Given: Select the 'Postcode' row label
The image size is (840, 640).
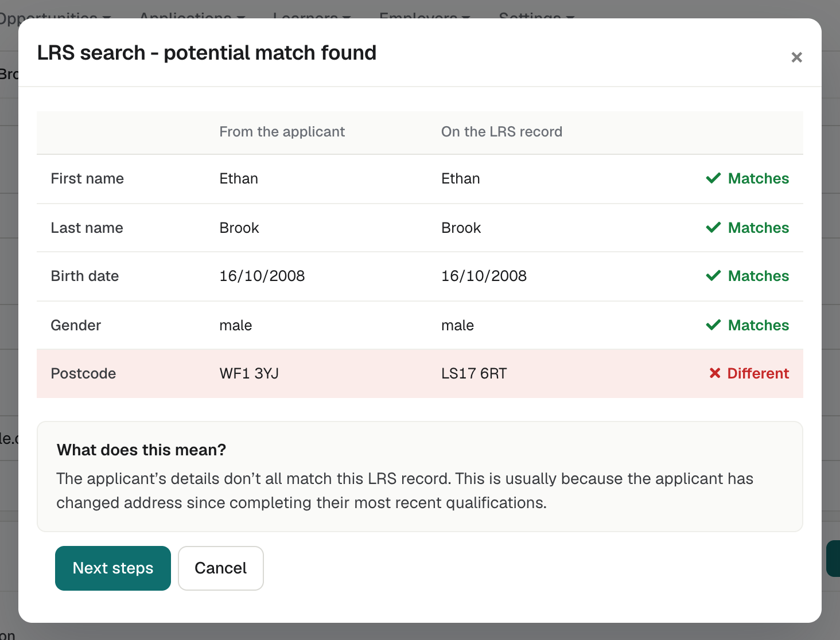Looking at the screenshot, I should tap(83, 373).
